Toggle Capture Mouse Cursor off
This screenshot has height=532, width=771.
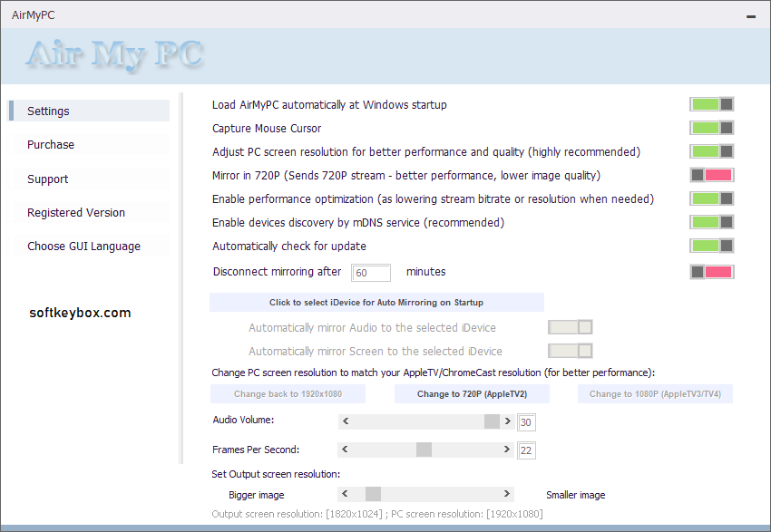click(712, 128)
